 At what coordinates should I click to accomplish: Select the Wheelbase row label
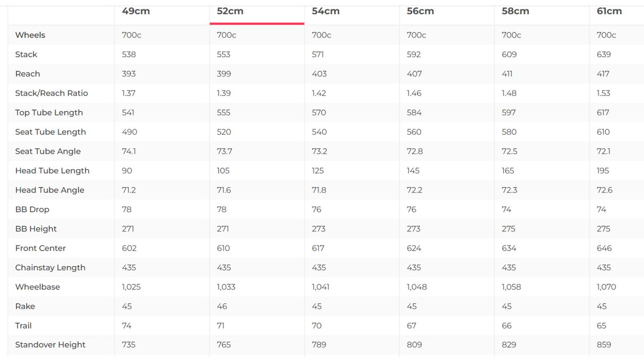pyautogui.click(x=37, y=287)
